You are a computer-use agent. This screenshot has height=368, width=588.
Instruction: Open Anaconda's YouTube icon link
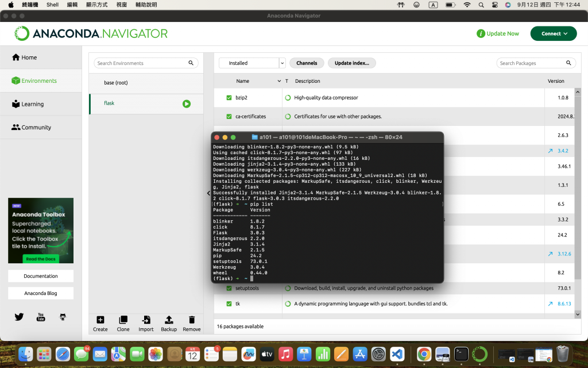point(41,317)
